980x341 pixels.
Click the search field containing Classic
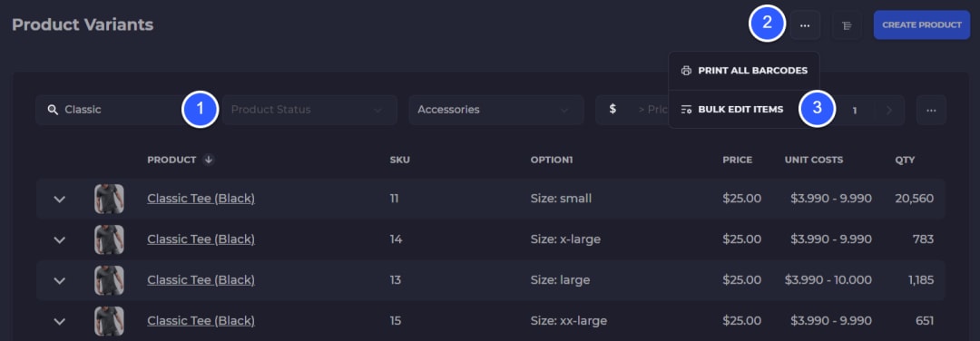122,110
